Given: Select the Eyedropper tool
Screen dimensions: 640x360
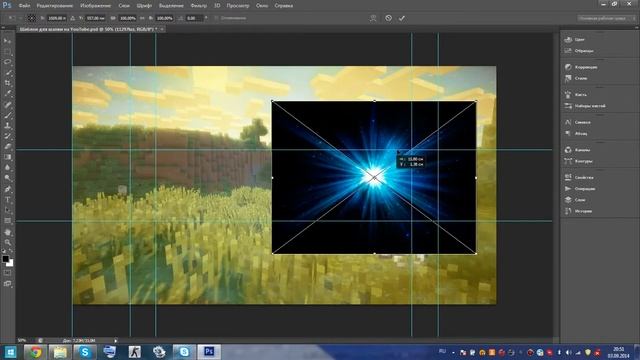Looking at the screenshot, I should click(8, 93).
